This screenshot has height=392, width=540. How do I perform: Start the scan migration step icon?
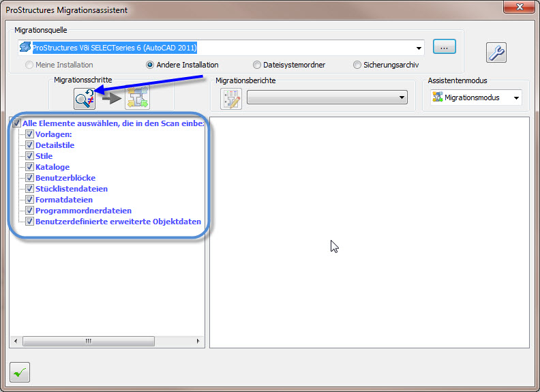(x=85, y=99)
